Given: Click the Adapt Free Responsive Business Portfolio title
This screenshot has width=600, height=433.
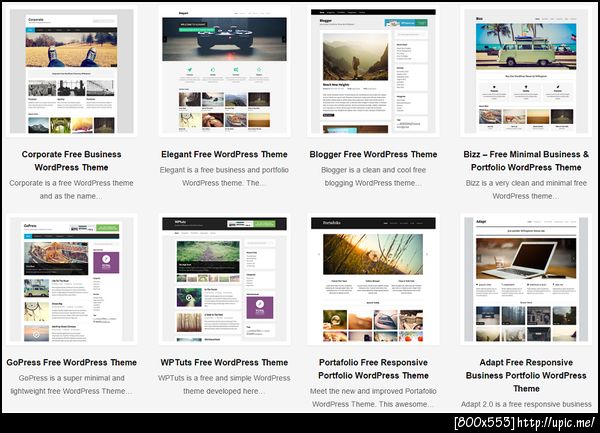Looking at the screenshot, I should click(526, 376).
